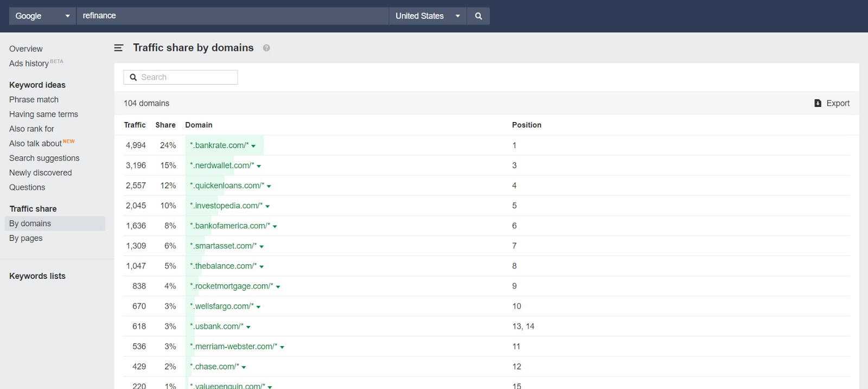Screen dimensions: 868x389
Task: Select Search suggestions in sidebar
Action: pyautogui.click(x=44, y=158)
